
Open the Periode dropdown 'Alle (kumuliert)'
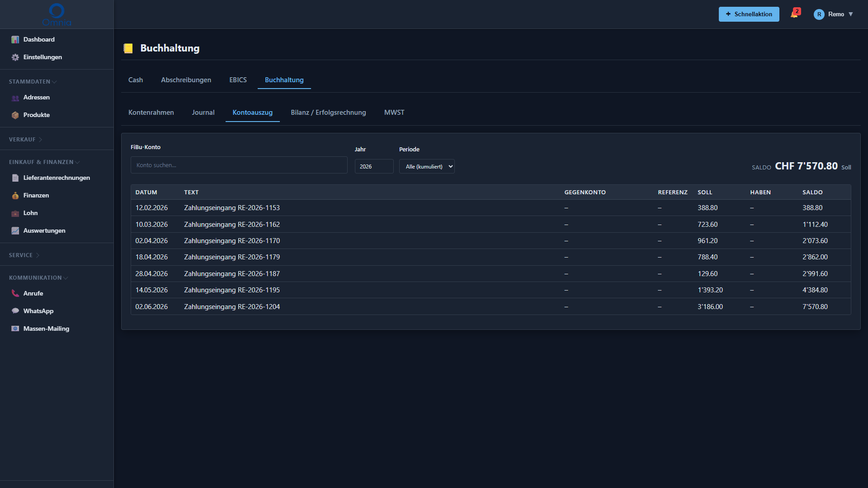click(427, 166)
